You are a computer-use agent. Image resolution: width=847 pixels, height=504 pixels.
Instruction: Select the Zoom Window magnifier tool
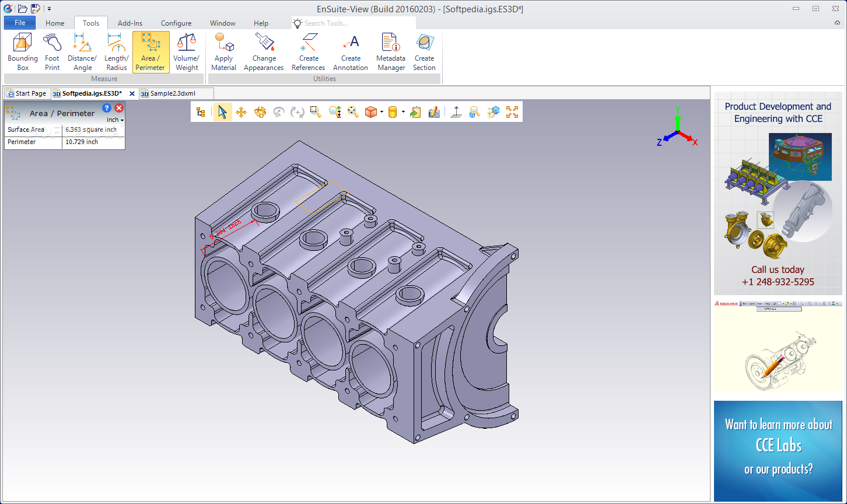316,112
